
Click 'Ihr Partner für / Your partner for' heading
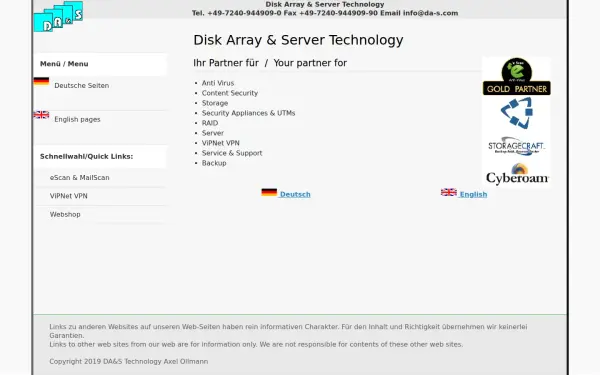point(270,63)
